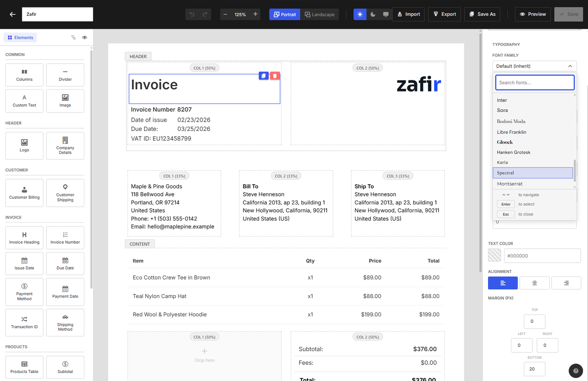Add the Payment Date element
The width and height of the screenshot is (588, 381).
click(65, 292)
